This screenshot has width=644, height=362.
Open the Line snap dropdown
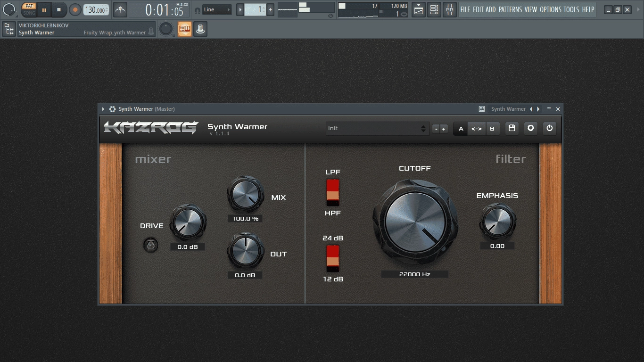(217, 9)
